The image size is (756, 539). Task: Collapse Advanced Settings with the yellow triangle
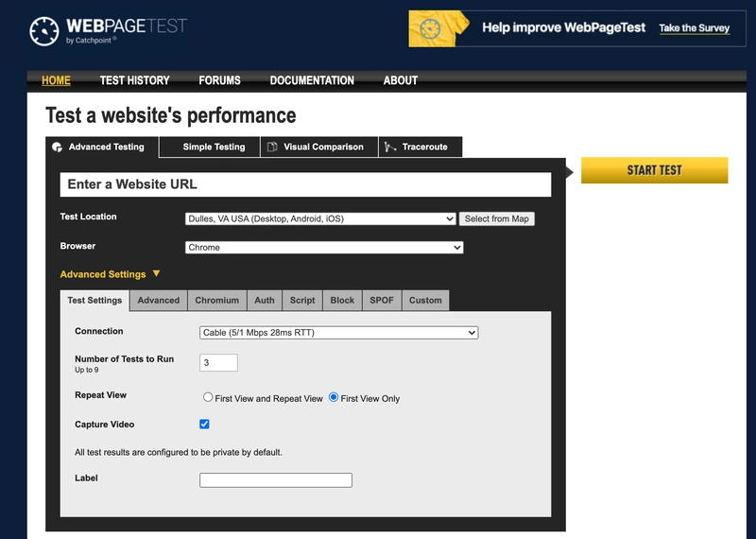pyautogui.click(x=156, y=273)
